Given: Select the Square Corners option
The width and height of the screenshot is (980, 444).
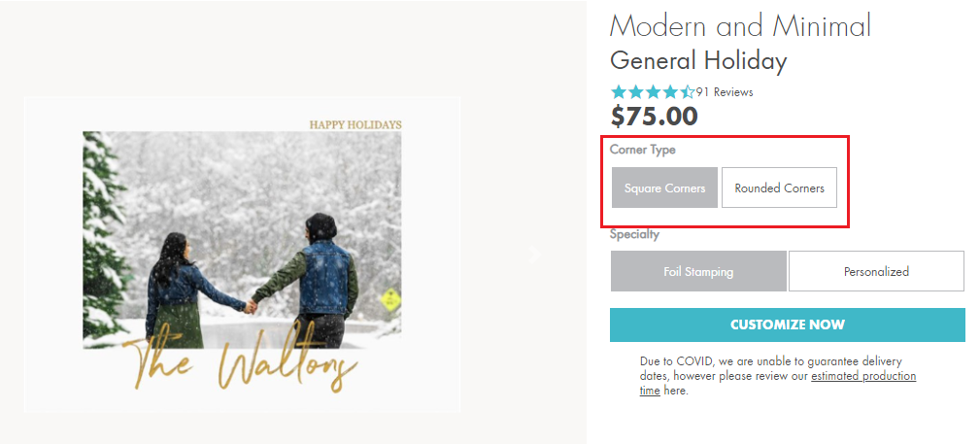Looking at the screenshot, I should (x=664, y=188).
